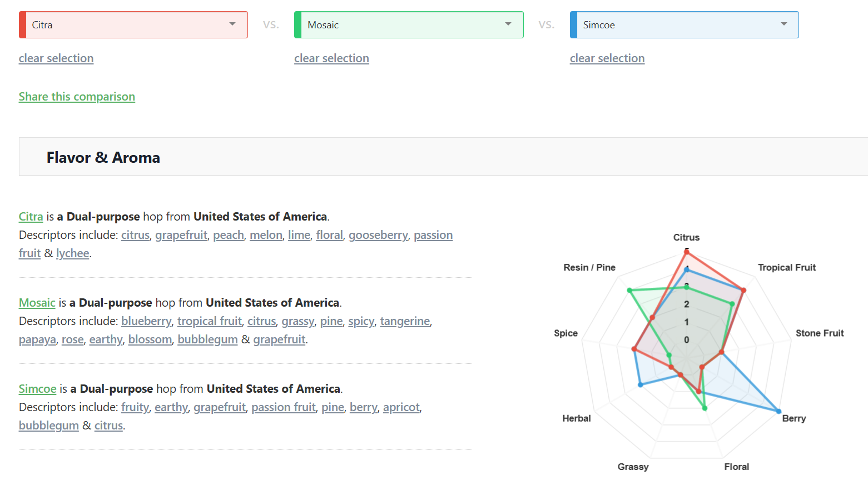This screenshot has width=868, height=490.
Task: Click the grapefruit descriptor under Citra
Action: [181, 235]
